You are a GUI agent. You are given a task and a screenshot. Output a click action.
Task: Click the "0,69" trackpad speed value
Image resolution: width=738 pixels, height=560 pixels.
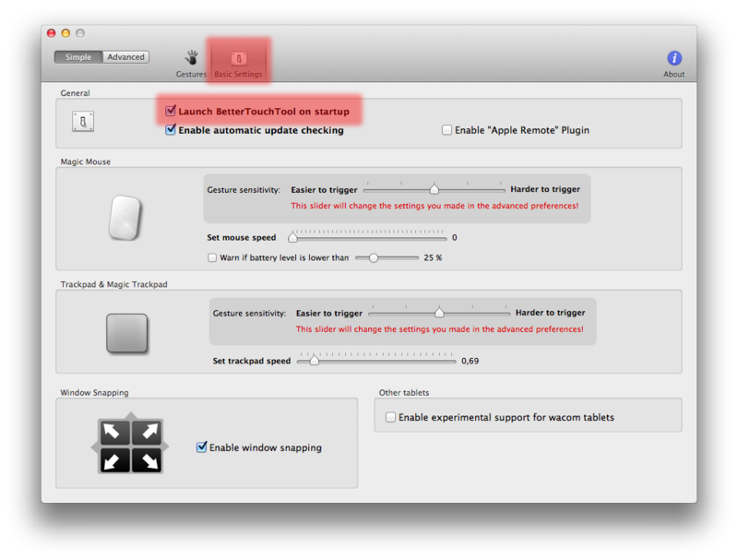coord(470,361)
